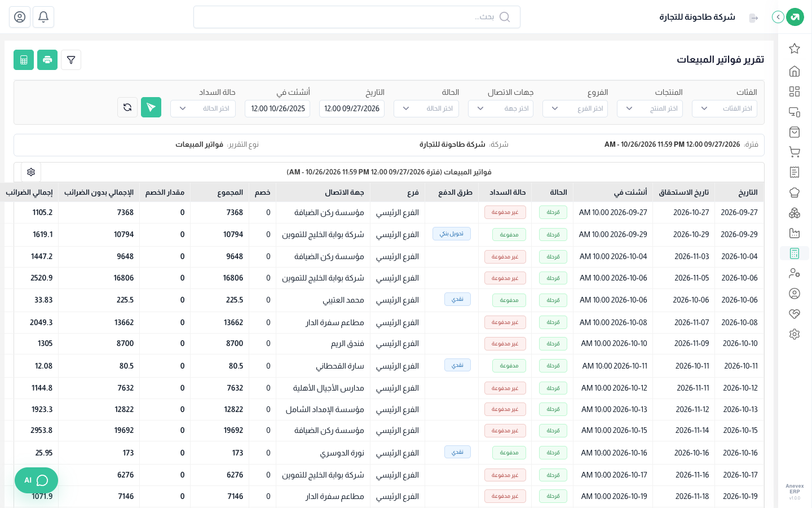Image resolution: width=812 pixels, height=508 pixels.
Task: Open the جهات الاتصال contact dropdown
Action: tap(501, 108)
